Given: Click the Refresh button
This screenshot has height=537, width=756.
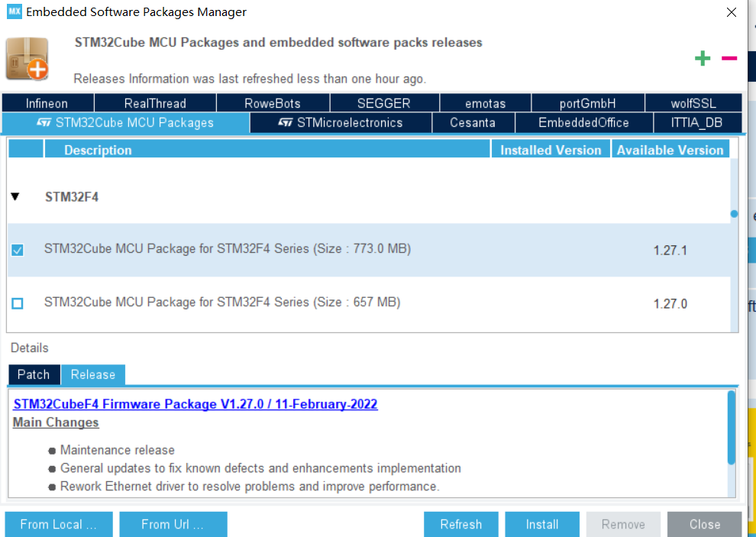Looking at the screenshot, I should tap(461, 524).
